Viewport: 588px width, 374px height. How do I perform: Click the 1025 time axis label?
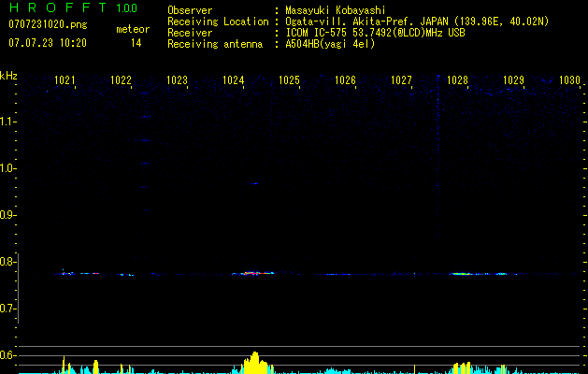click(x=290, y=80)
